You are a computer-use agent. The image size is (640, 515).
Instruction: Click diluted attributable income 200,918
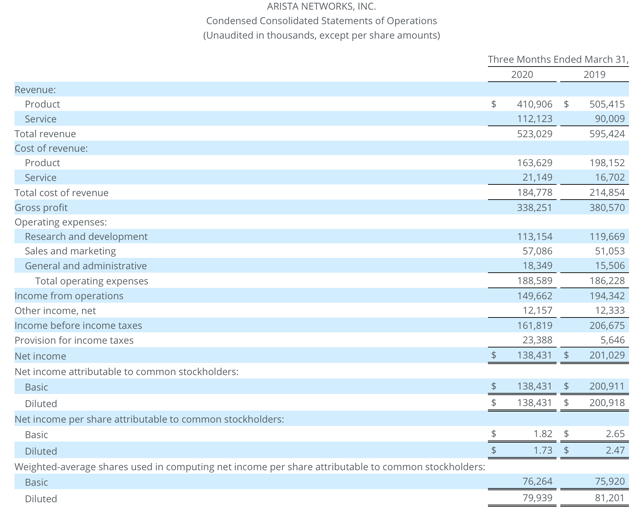(x=607, y=403)
